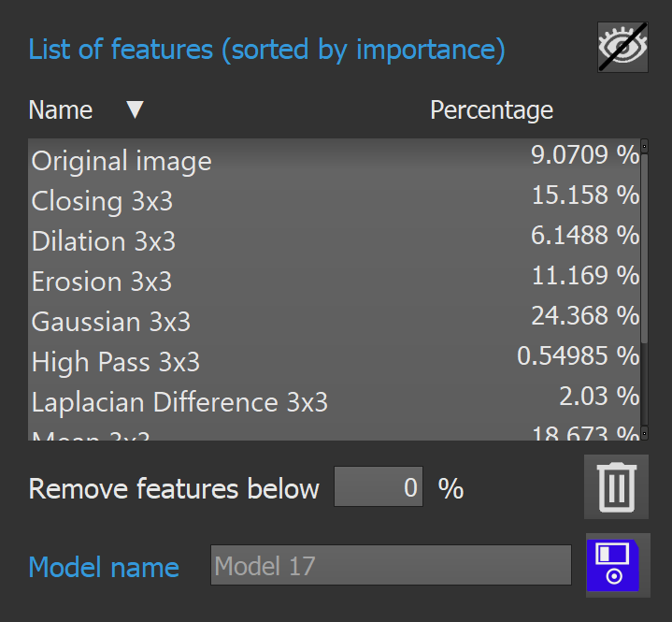Sort list by Name column arrow

pyautogui.click(x=135, y=109)
